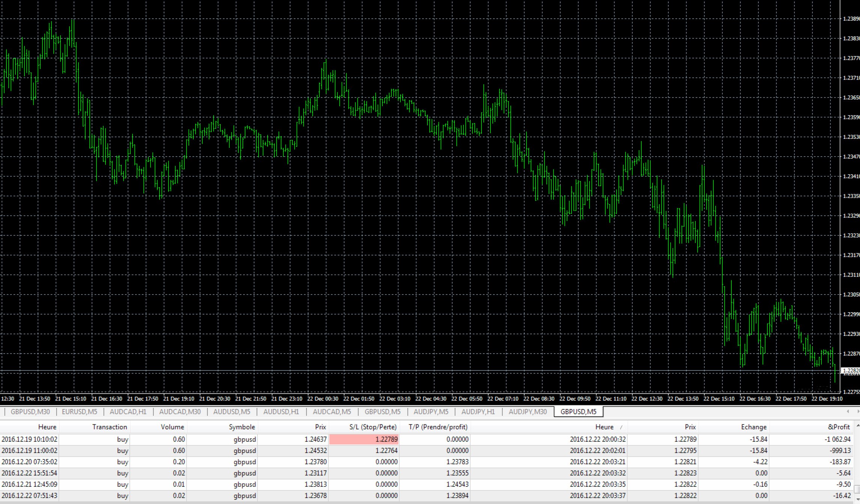
Task: Select the pink-highlighted stop loss cell 1.22789
Action: click(x=364, y=439)
